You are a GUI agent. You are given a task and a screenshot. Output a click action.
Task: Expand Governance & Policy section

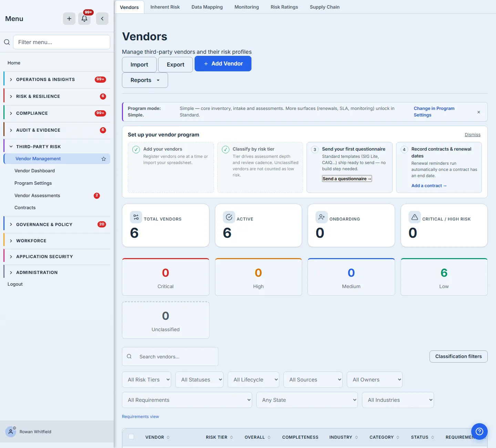[57, 224]
